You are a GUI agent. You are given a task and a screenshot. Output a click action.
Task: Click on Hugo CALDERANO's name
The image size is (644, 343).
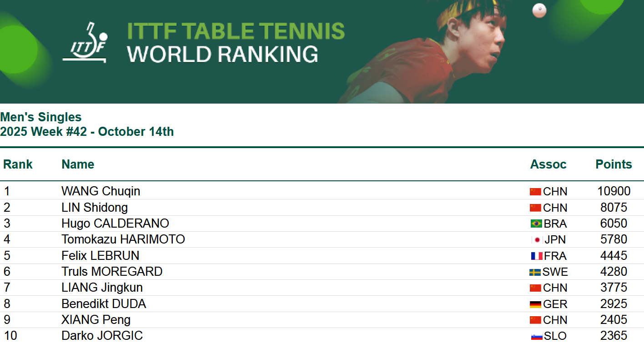115,224
